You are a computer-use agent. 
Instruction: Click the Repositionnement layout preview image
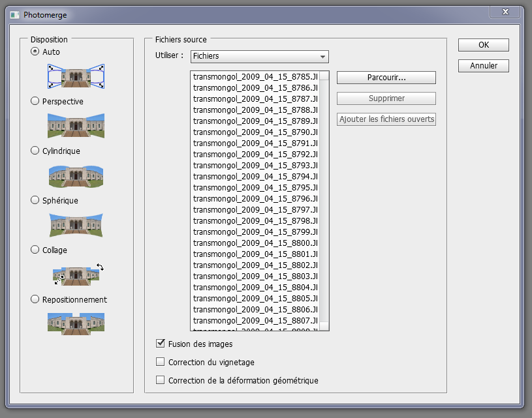(76, 323)
